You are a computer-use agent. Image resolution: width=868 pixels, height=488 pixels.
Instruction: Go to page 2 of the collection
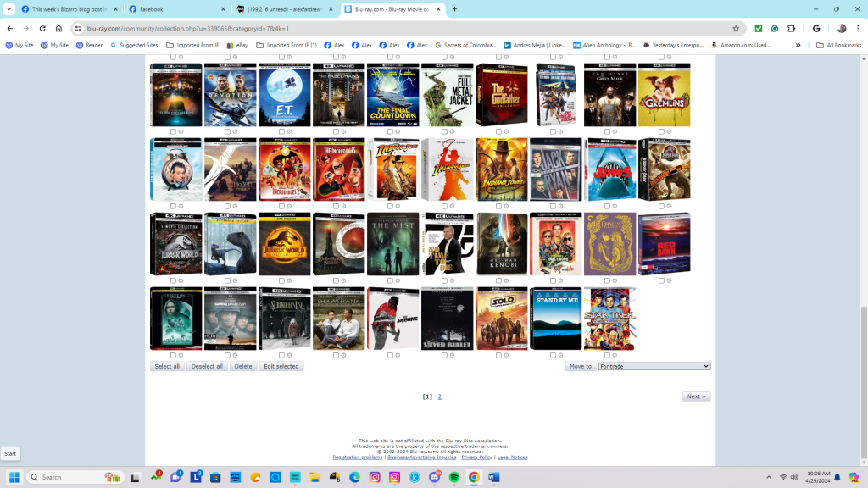coord(439,396)
